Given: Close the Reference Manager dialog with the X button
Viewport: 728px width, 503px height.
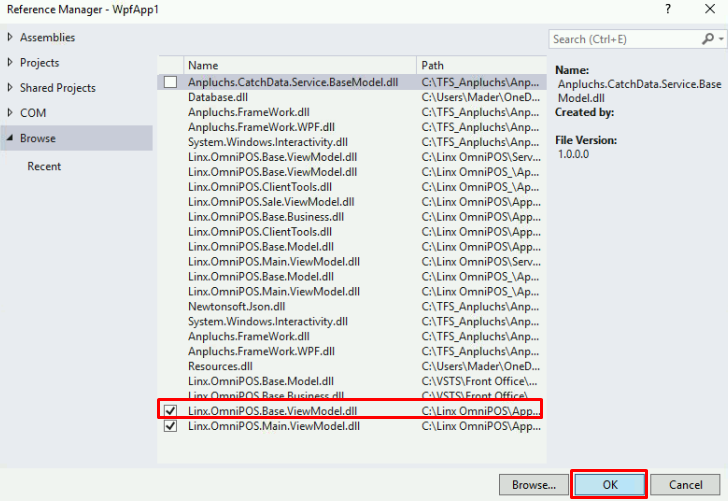Looking at the screenshot, I should (710, 9).
